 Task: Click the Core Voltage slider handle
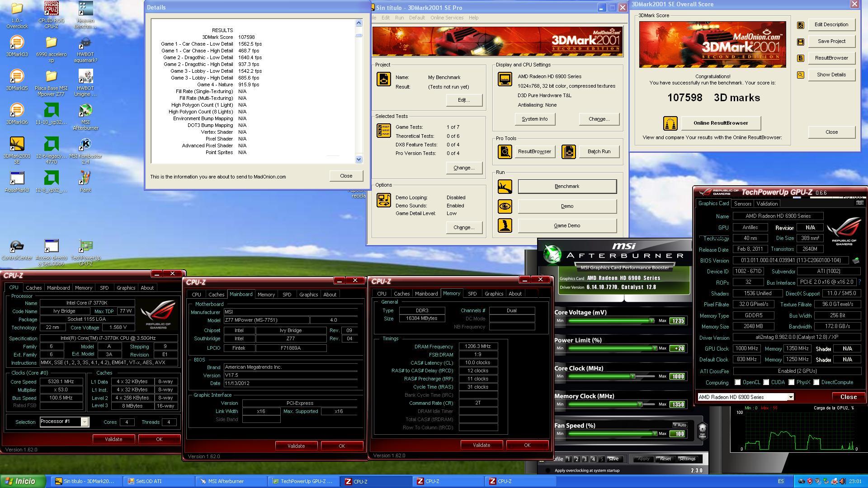coord(651,320)
